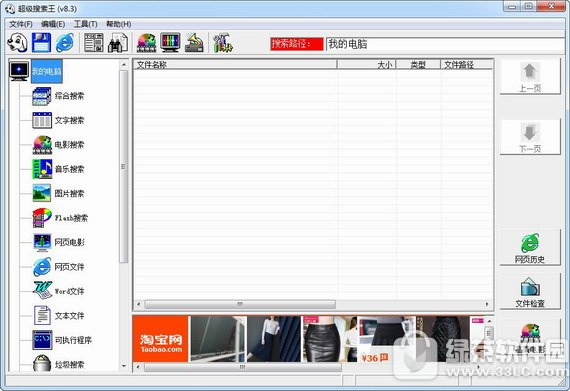Click the gramophone music toolbar icon
Screen dimensions: 570x391
coord(194,43)
